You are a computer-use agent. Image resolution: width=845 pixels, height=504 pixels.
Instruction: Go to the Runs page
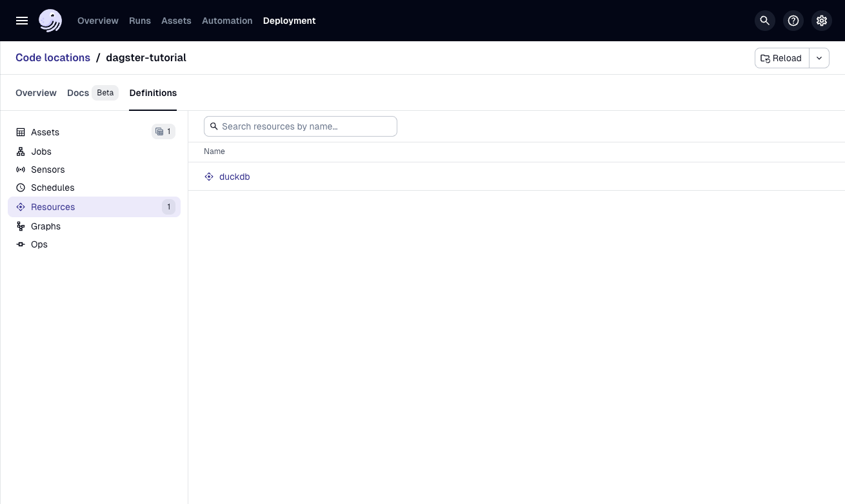[139, 21]
